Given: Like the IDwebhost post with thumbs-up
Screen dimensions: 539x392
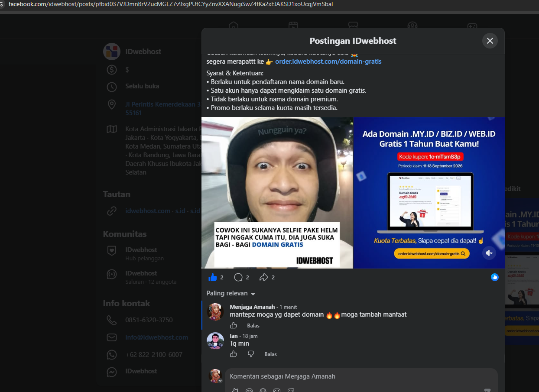Looking at the screenshot, I should point(213,277).
